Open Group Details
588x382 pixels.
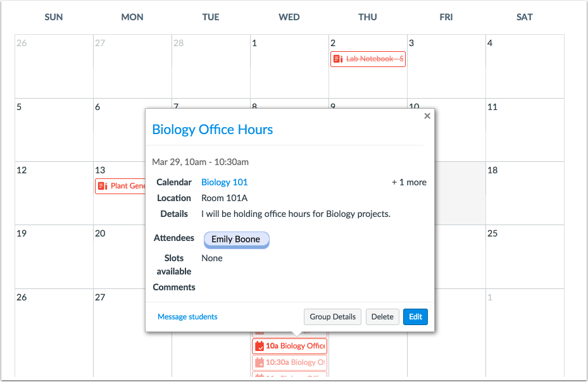point(333,317)
